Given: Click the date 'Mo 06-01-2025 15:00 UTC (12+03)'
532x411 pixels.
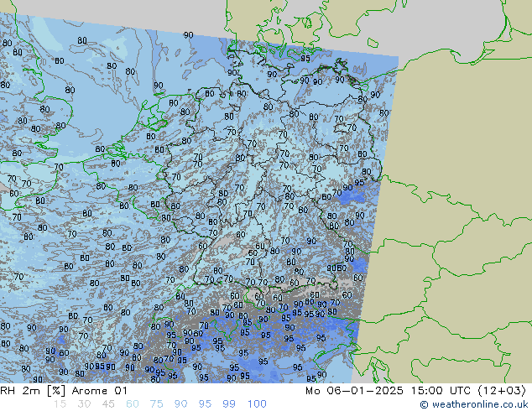Looking at the screenshot, I should [415, 391].
